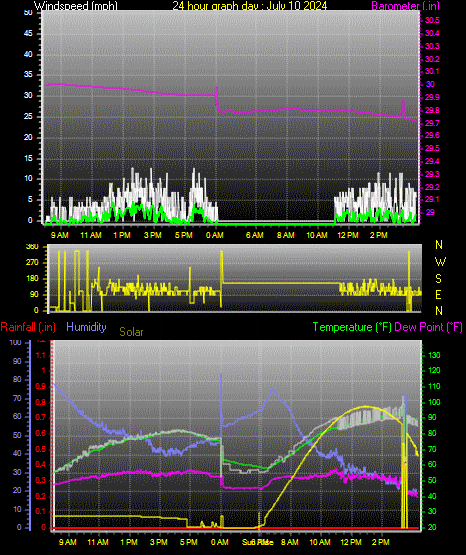Click the Rainfall (.in) legend label

[x=28, y=327]
